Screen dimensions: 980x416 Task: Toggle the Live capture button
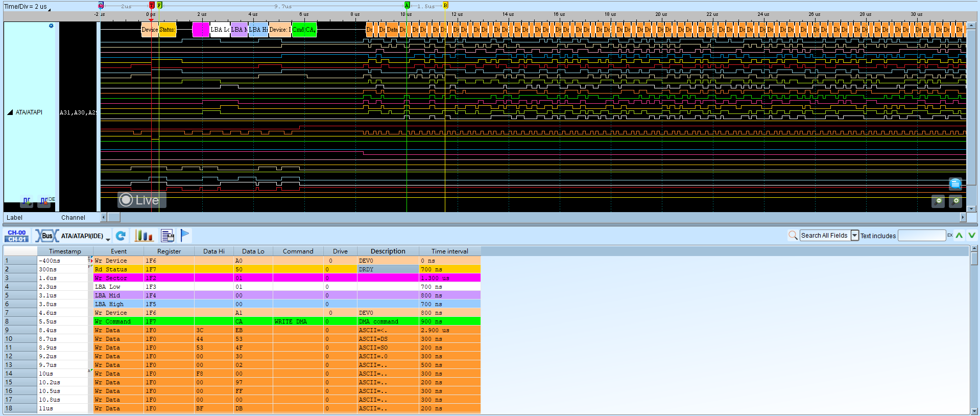141,200
